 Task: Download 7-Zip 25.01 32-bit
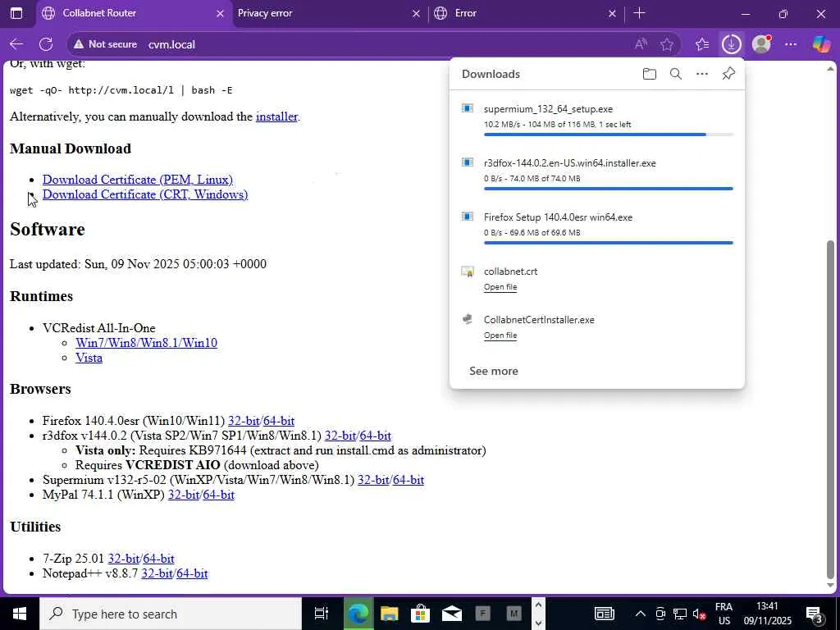[x=124, y=559]
